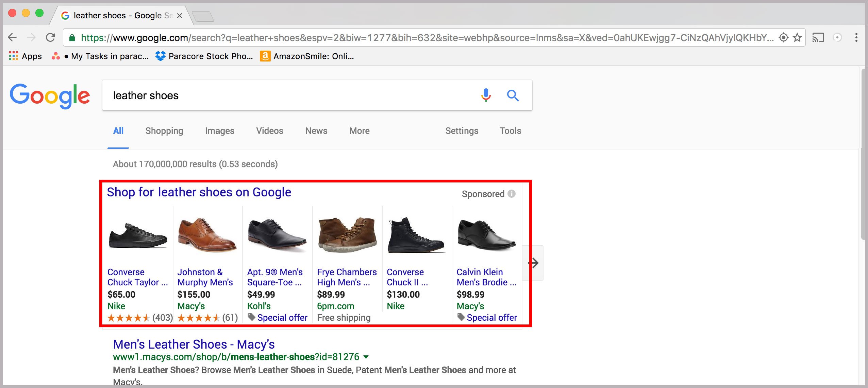This screenshot has height=388, width=868.
Task: Click the Kohl's seller name
Action: tap(259, 306)
